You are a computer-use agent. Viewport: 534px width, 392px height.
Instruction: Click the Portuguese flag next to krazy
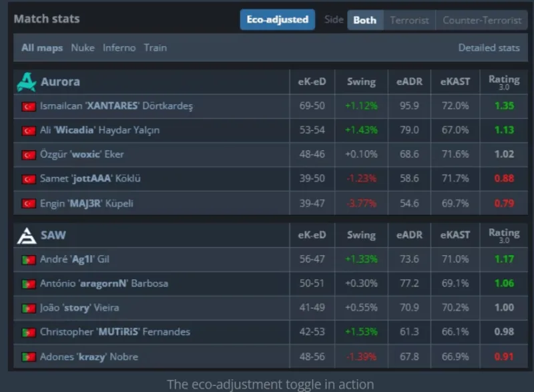pos(28,357)
